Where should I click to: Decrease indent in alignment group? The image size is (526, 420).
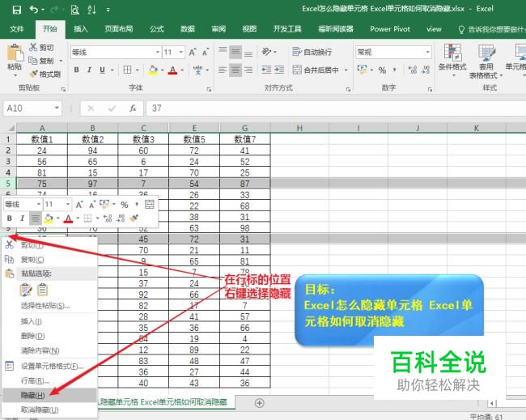pyautogui.click(x=266, y=70)
